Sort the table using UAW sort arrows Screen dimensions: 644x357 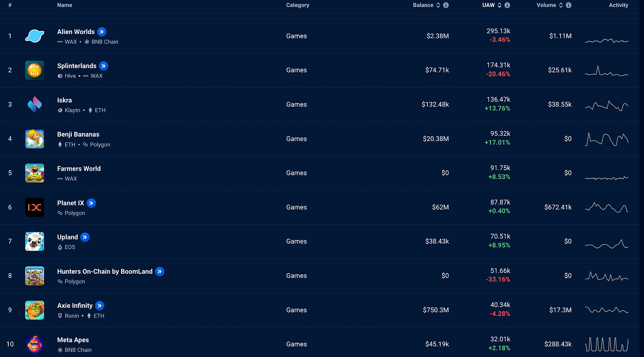click(x=500, y=5)
